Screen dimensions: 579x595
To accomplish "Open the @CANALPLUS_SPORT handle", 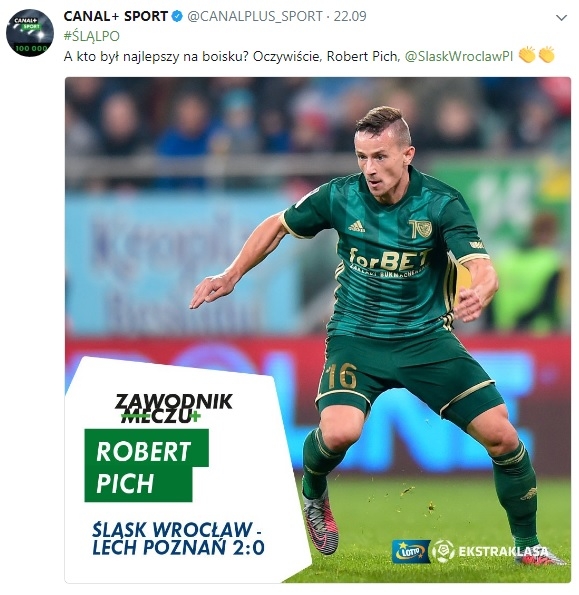I will pyautogui.click(x=255, y=16).
